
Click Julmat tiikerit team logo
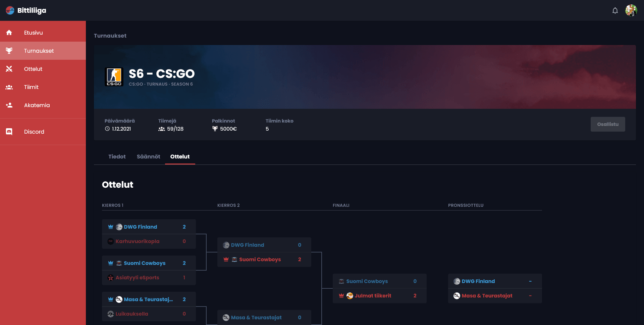[x=350, y=295]
